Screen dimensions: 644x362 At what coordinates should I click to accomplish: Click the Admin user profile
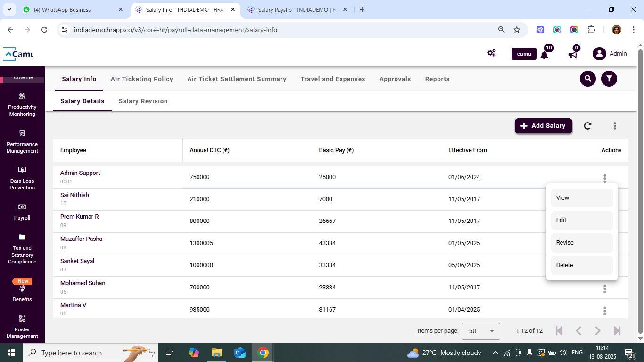click(x=610, y=54)
